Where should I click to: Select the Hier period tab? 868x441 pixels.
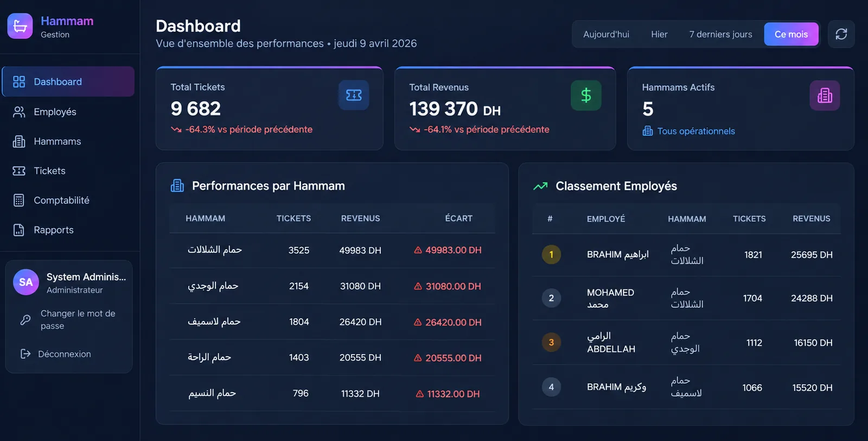point(659,34)
